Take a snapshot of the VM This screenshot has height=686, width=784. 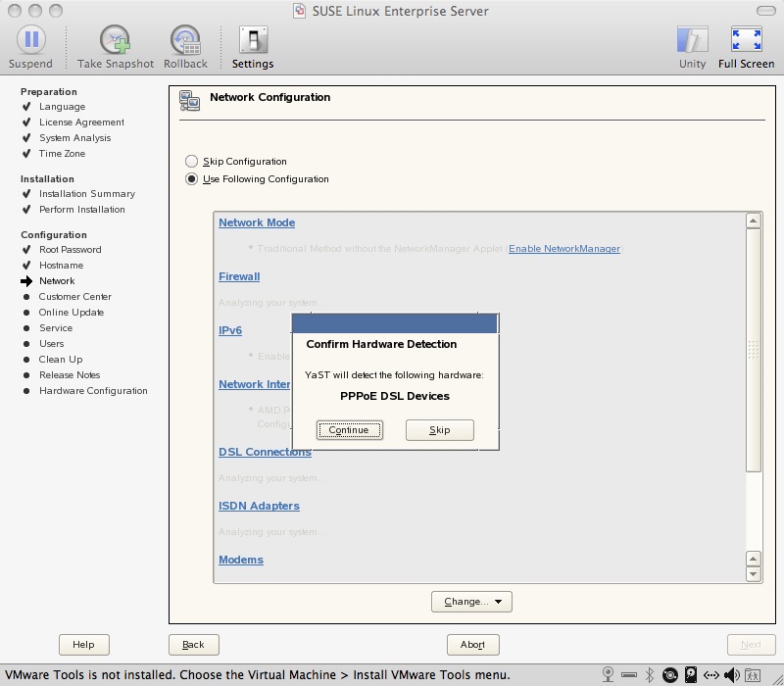tap(116, 47)
